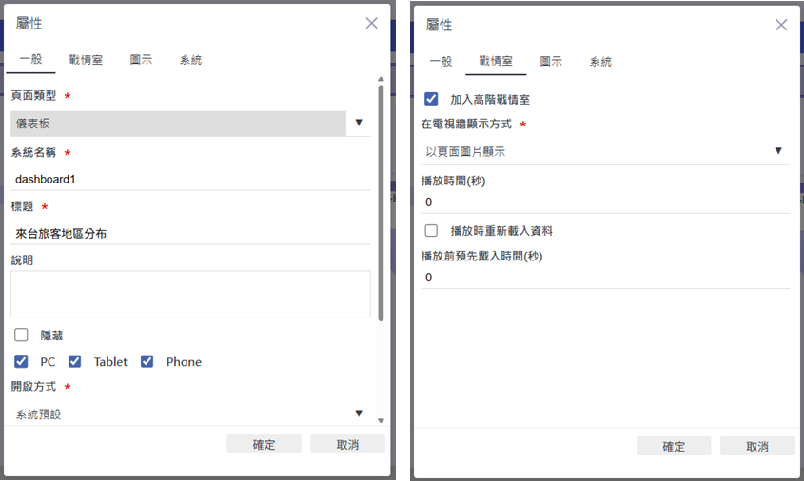Click the scrollbar down arrow in the 一般 panel

pos(380,419)
